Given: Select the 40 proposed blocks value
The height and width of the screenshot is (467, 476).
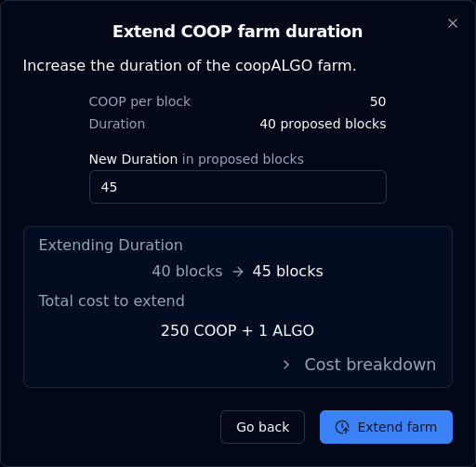Looking at the screenshot, I should [323, 124].
